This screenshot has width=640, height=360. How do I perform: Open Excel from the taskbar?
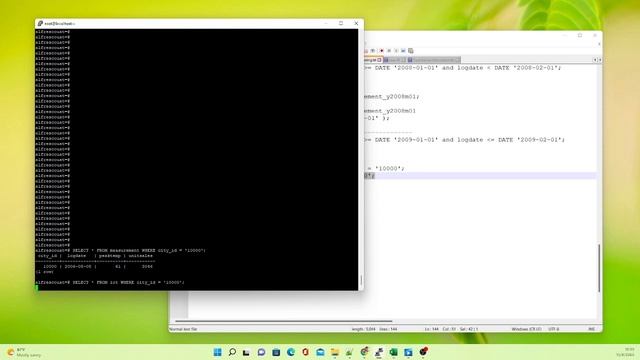[393, 352]
